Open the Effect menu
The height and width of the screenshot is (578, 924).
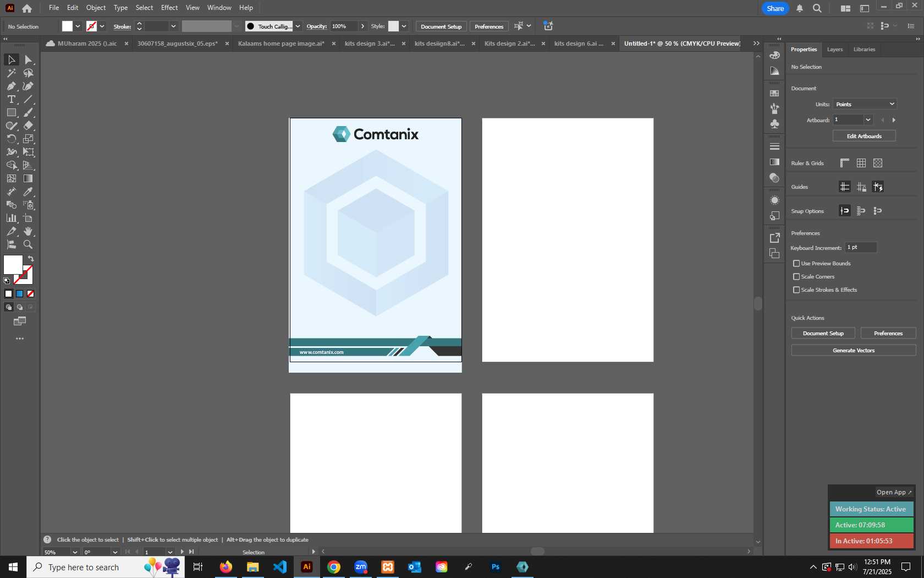tap(169, 8)
